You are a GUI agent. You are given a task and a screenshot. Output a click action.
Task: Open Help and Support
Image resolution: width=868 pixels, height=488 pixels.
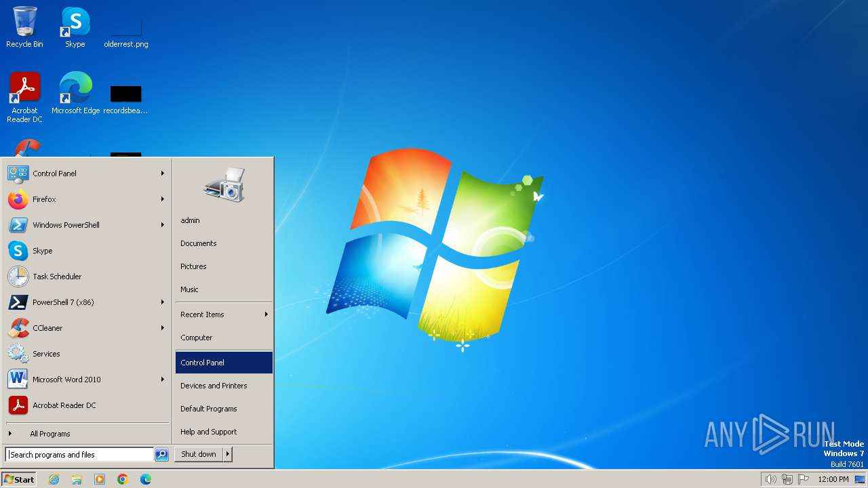click(x=224, y=432)
